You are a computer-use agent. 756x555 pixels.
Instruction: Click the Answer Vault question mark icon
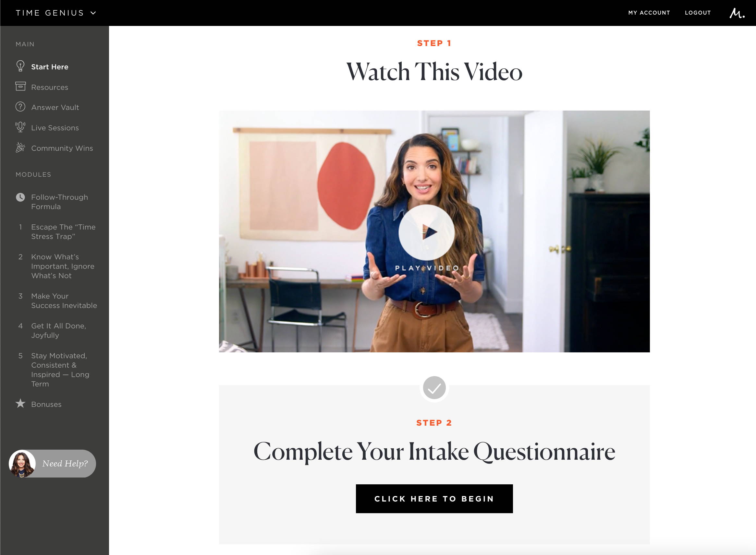pos(20,107)
